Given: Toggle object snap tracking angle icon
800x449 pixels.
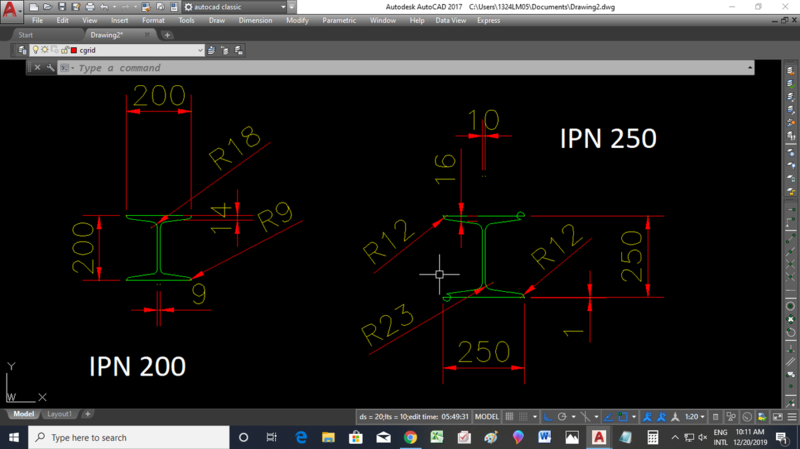Looking at the screenshot, I should coord(608,417).
